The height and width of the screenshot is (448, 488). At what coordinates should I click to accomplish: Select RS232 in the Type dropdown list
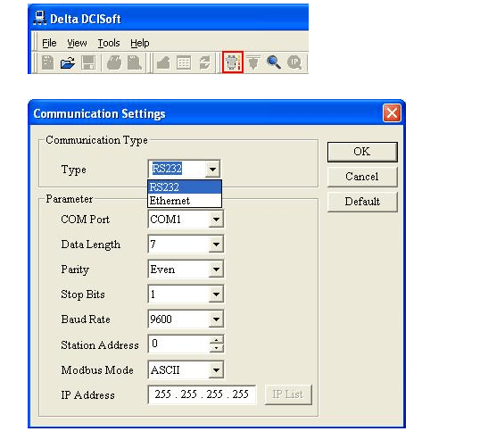point(185,187)
